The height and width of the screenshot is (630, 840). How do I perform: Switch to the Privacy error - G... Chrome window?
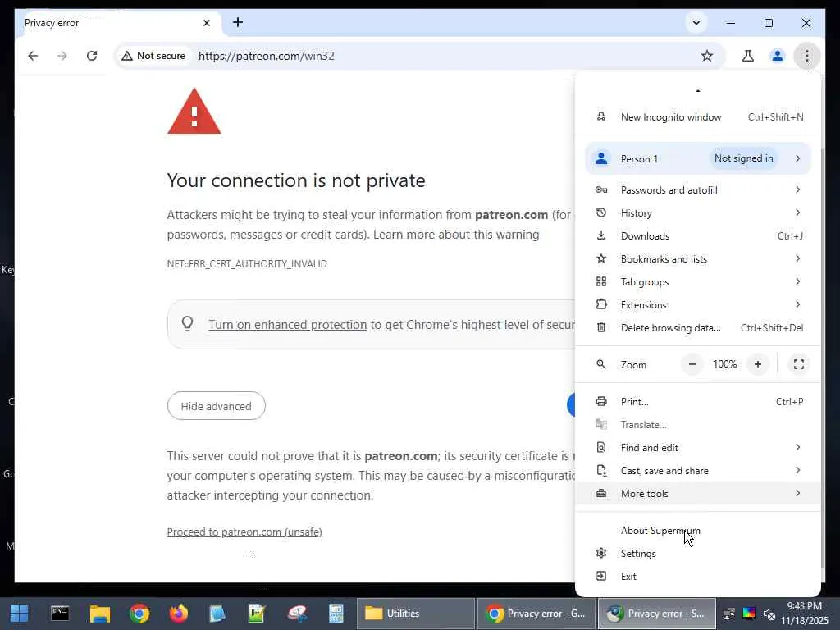coord(536,614)
